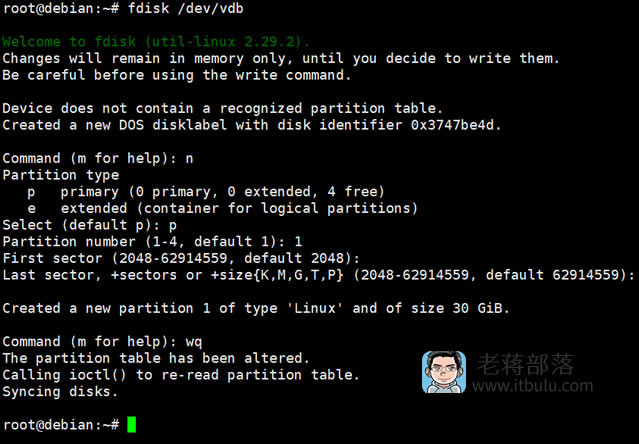Viewport: 639px width, 444px height.
Task: Click the disk identifier 0x3747be4d
Action: pos(452,125)
